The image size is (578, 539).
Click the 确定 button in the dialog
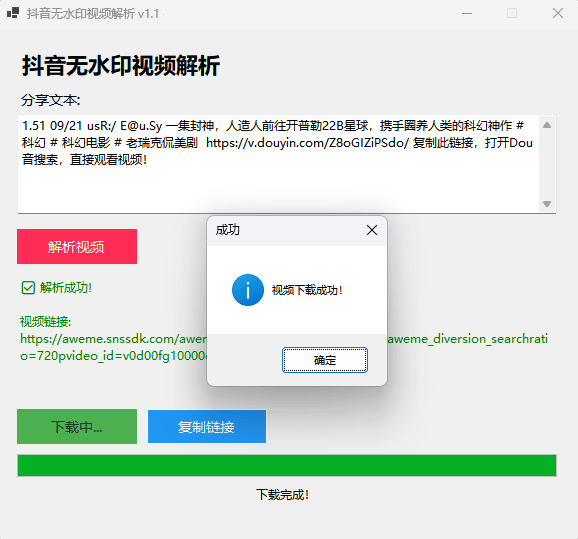(x=325, y=360)
